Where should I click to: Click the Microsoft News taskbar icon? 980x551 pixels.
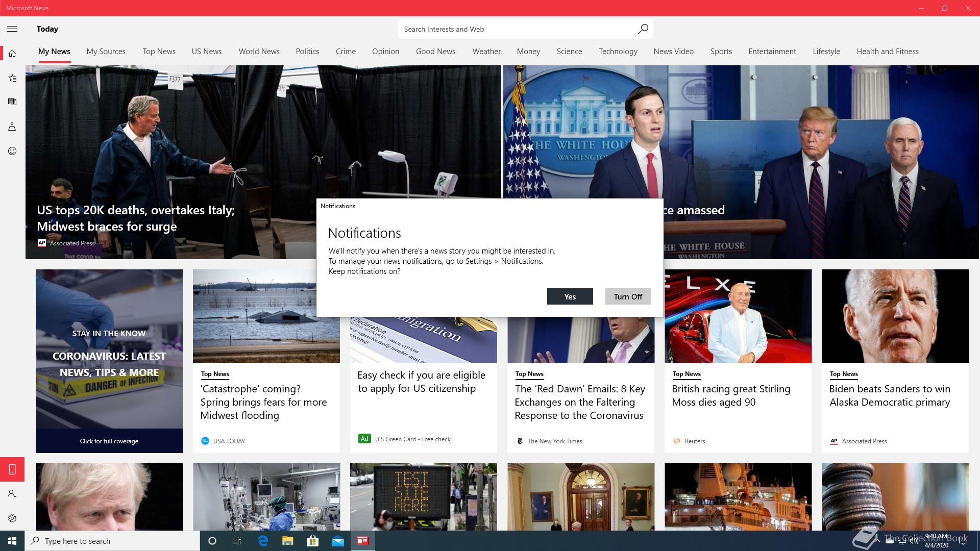pyautogui.click(x=363, y=541)
